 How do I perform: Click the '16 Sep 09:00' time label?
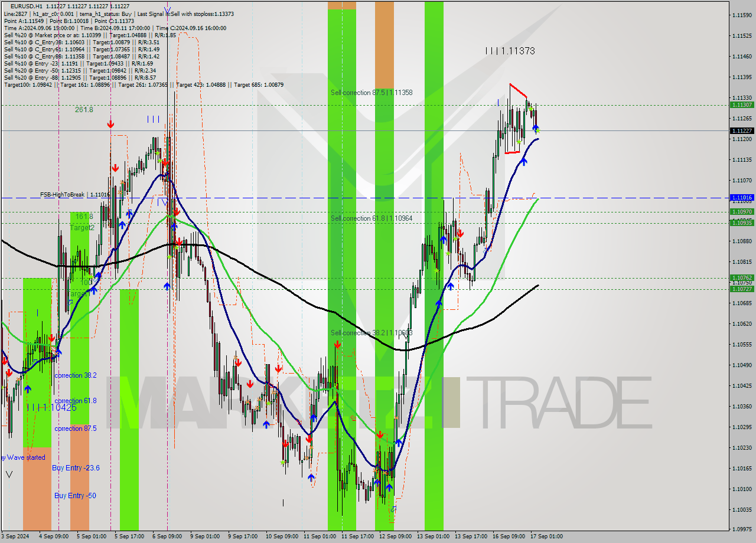[509, 537]
